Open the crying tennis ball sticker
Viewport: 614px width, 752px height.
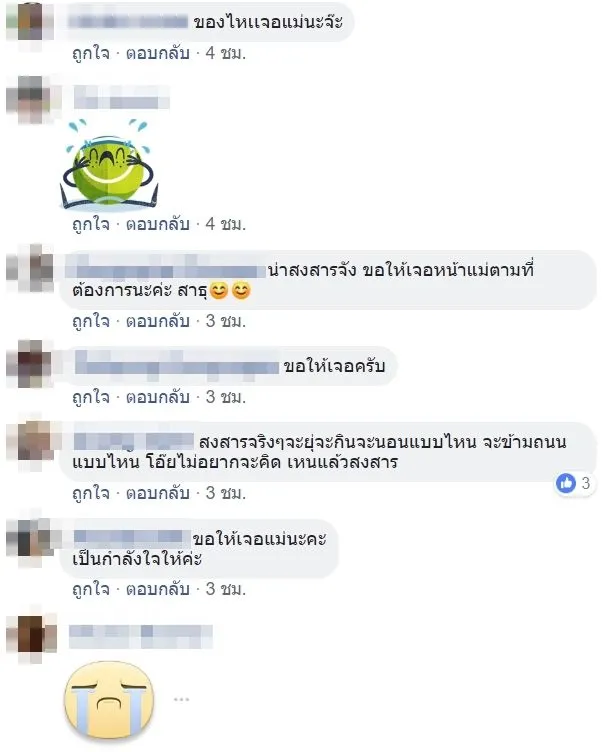109,164
